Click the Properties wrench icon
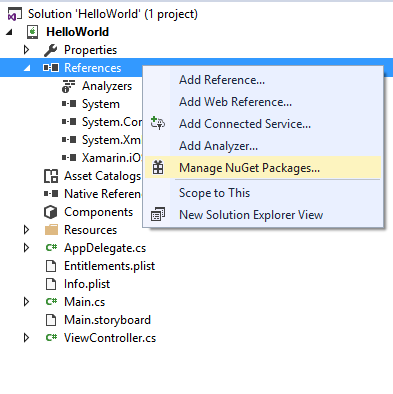Image resolution: width=393 pixels, height=394 pixels. tap(51, 50)
